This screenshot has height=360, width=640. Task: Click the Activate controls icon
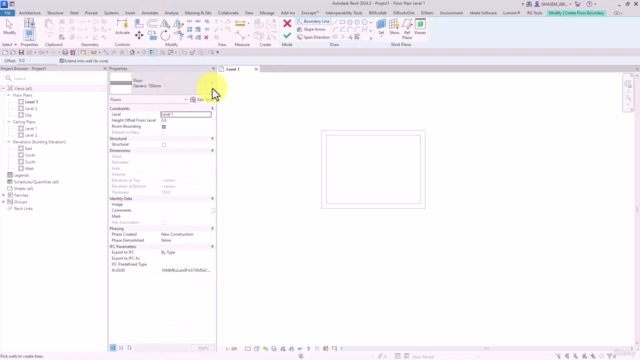click(x=122, y=27)
